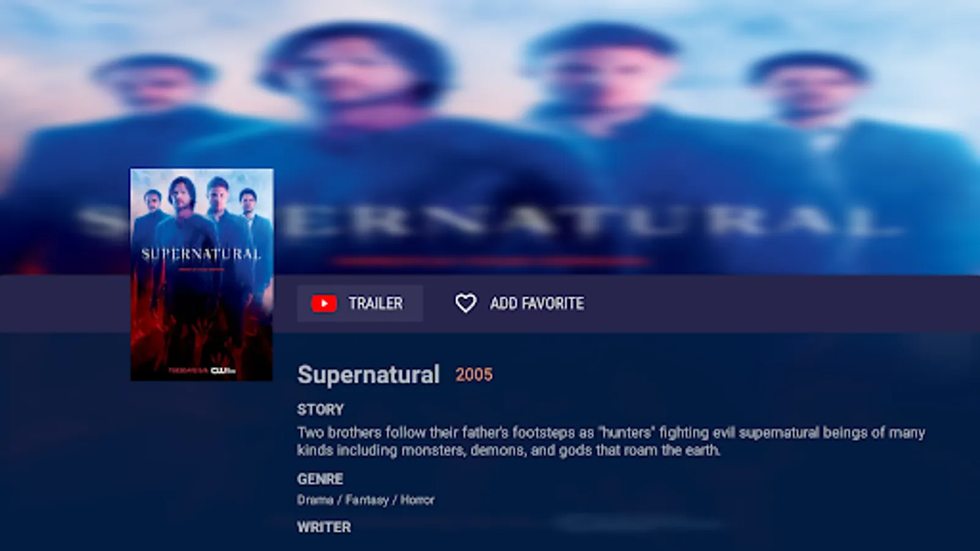
Task: Select the two brothers story description
Action: click(611, 441)
